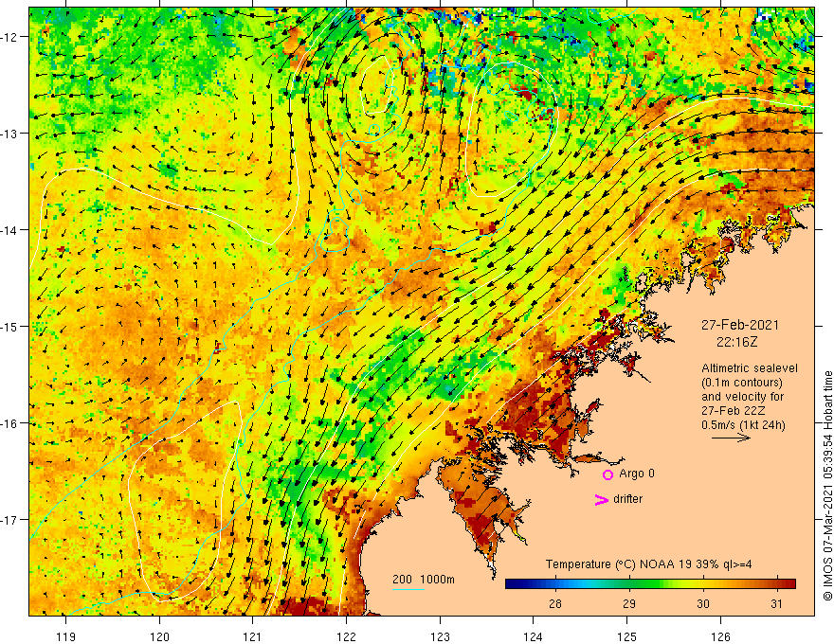The height and width of the screenshot is (644, 834).
Task: Click the velocity scale arrow in legend
Action: coord(732,438)
